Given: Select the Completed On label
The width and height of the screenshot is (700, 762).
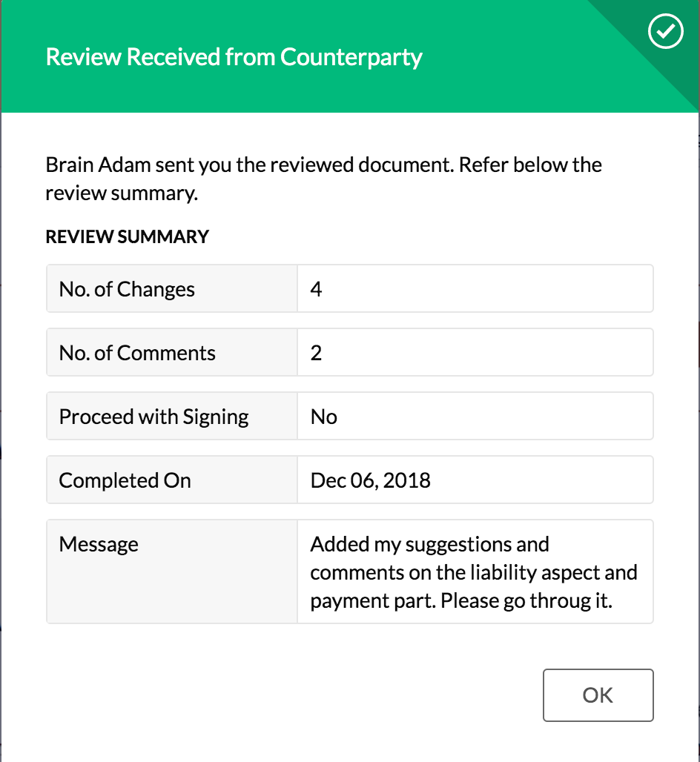Looking at the screenshot, I should point(125,480).
